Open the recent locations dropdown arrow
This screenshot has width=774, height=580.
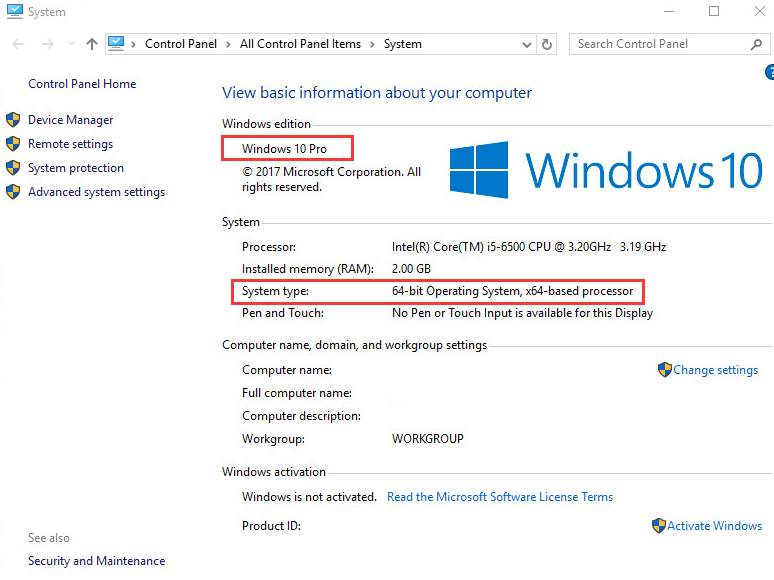[x=71, y=44]
